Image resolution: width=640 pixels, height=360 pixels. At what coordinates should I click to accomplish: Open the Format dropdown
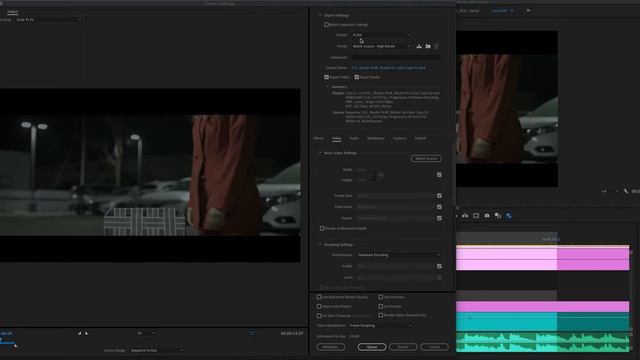click(381, 35)
